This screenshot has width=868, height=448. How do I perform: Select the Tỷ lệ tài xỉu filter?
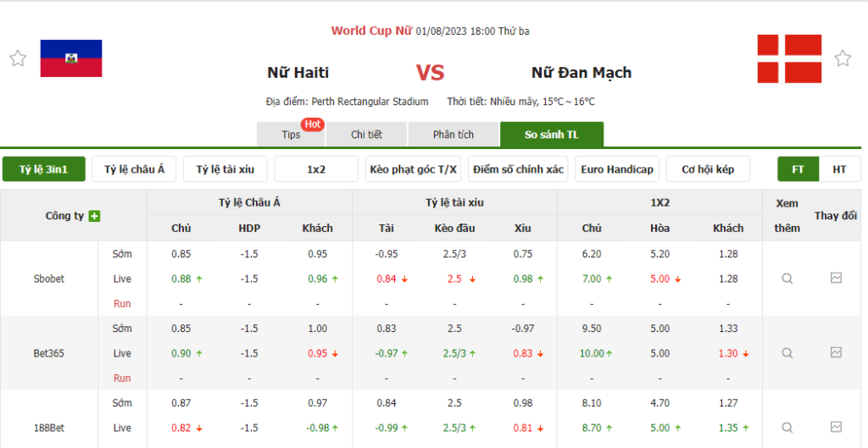pos(225,169)
